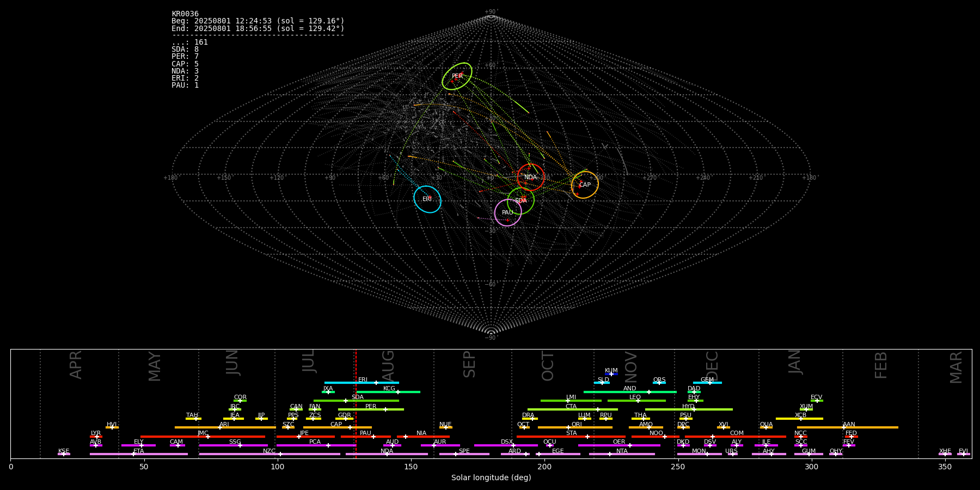Screen dimensions: 980x490
Task: Select the PER activity bar in the timeline
Action: (x=371, y=409)
